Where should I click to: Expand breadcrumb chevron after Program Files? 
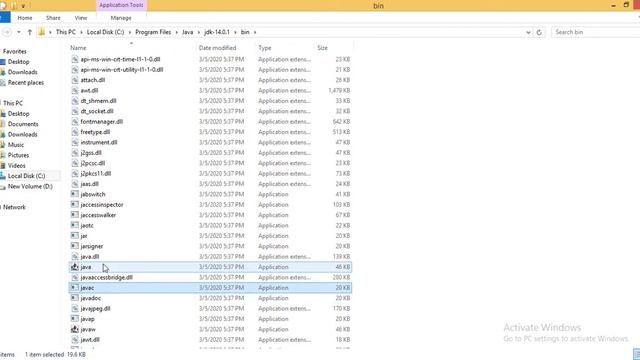tap(176, 32)
